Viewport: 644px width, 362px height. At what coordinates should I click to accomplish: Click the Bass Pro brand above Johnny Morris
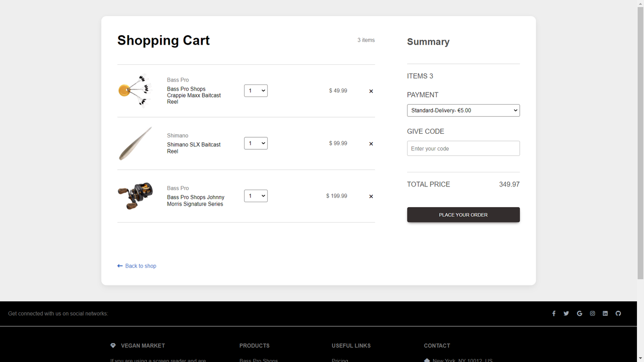click(178, 188)
